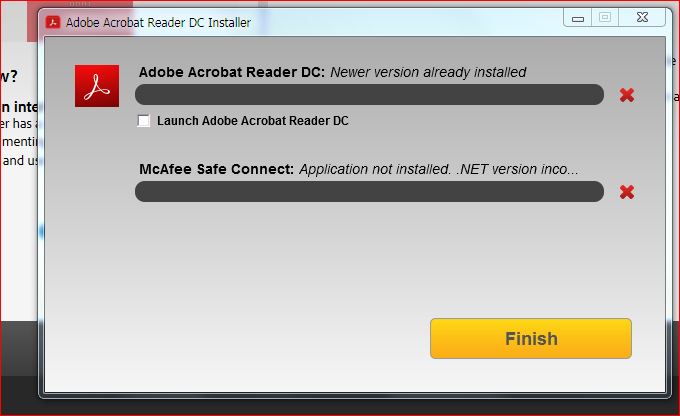680x416 pixels.
Task: Click the Adobe Acrobat Reader DC progress bar
Action: (369, 95)
